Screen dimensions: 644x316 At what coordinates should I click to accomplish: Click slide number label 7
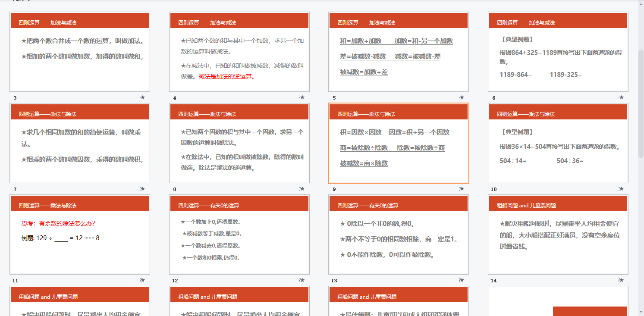coord(15,189)
